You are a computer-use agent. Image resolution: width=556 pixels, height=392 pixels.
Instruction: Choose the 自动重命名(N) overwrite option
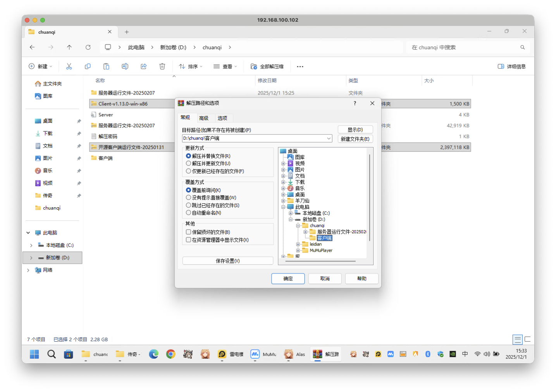pyautogui.click(x=188, y=212)
